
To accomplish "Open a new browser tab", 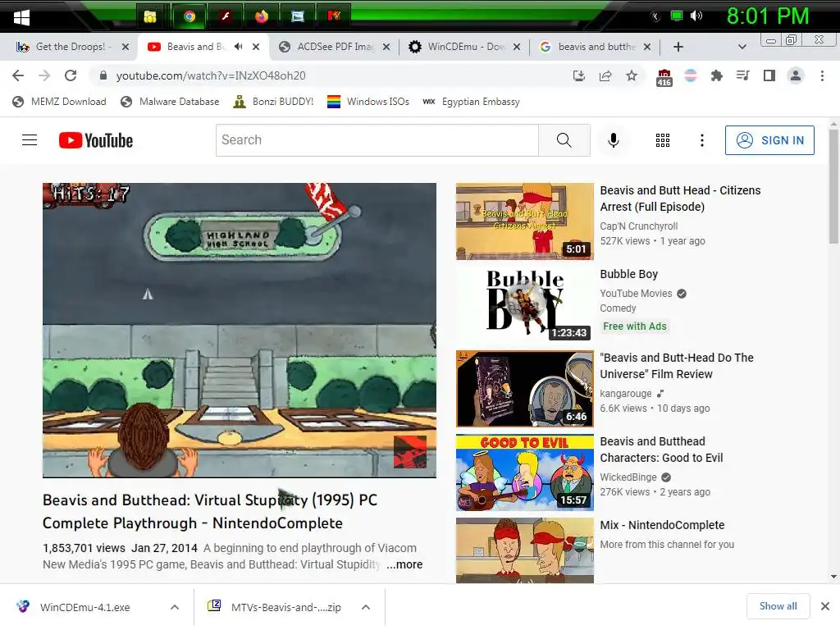I will pyautogui.click(x=678, y=47).
